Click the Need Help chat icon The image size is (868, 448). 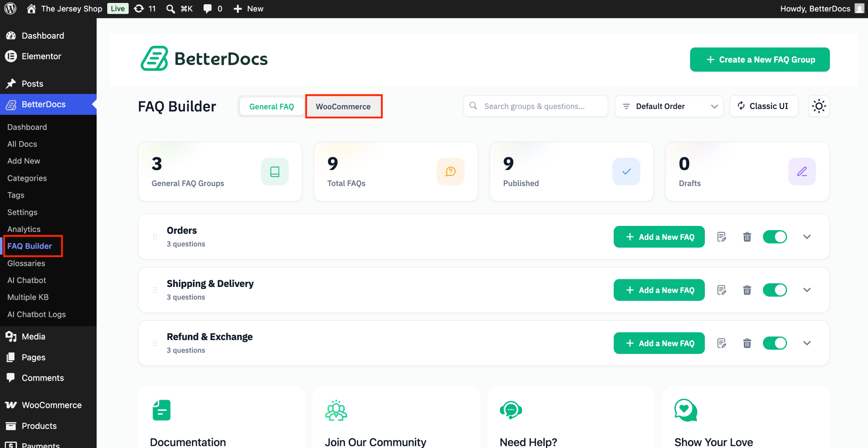[x=511, y=410]
